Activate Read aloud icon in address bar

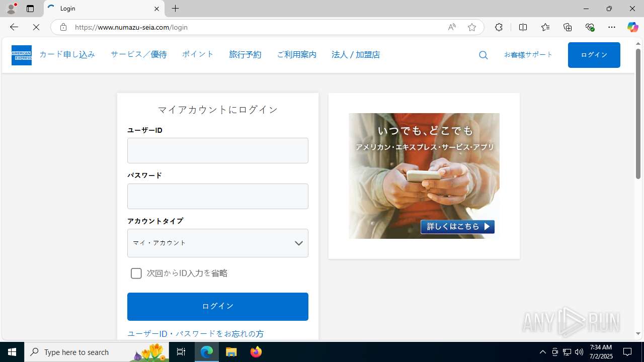[x=452, y=27]
